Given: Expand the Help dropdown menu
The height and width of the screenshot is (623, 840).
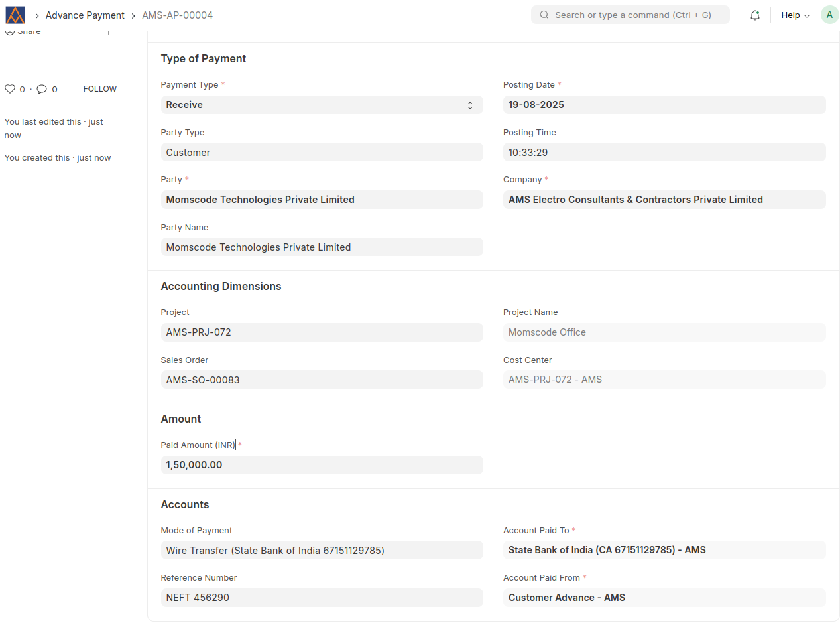Looking at the screenshot, I should tap(795, 15).
